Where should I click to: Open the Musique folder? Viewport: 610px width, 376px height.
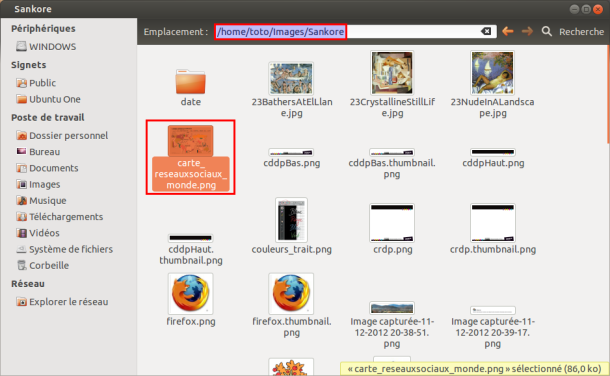click(x=41, y=201)
